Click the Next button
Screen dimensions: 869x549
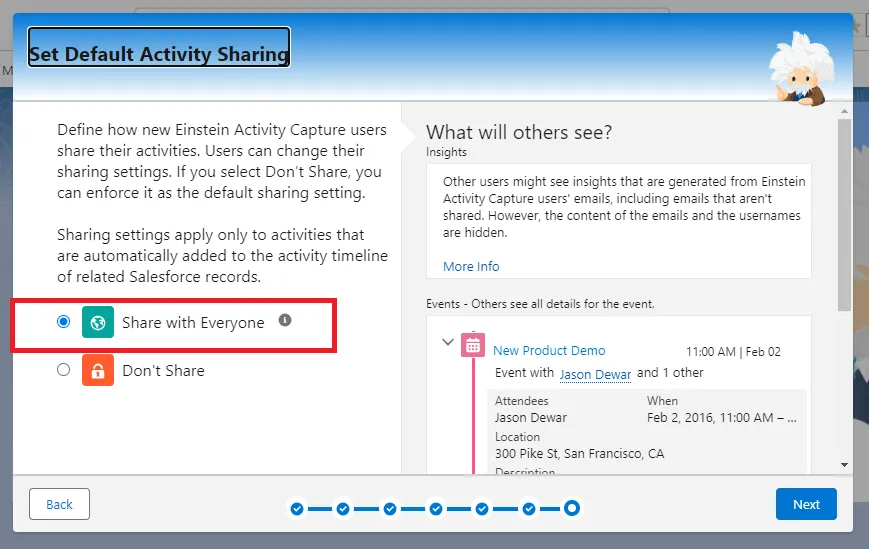pos(806,505)
